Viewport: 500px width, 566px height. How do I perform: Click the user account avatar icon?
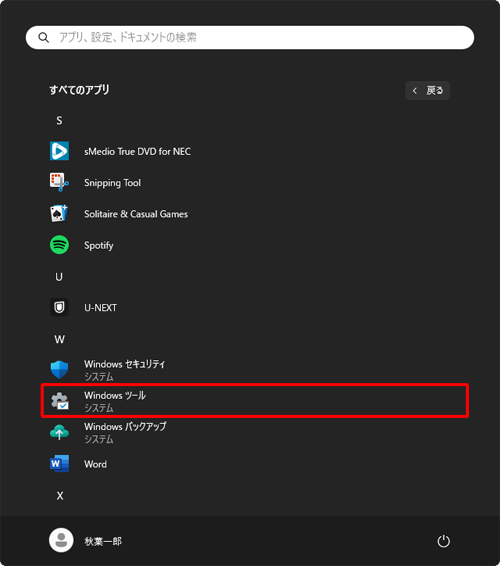click(x=61, y=540)
